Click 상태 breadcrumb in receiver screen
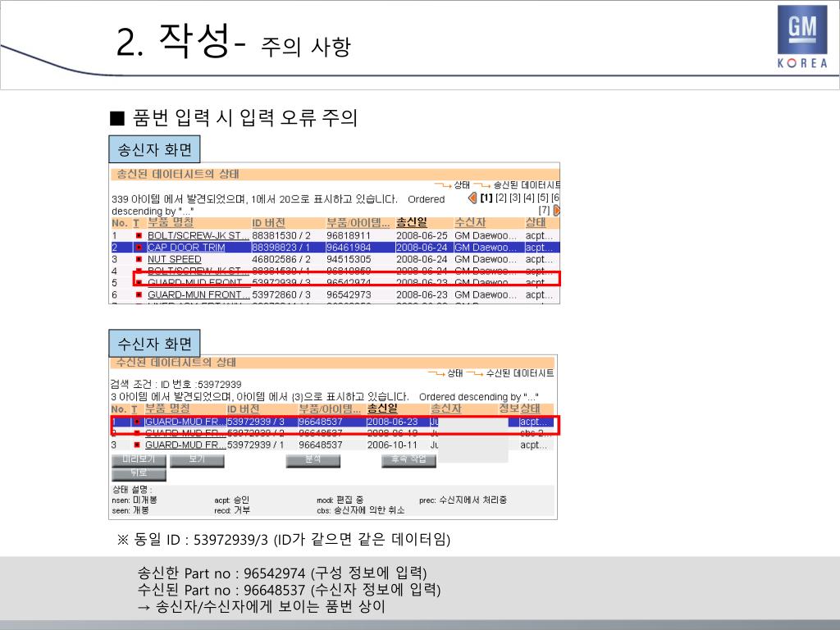 point(454,373)
